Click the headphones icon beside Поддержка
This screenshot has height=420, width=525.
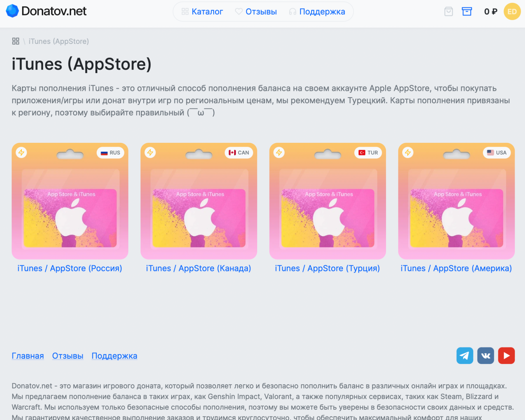click(x=293, y=12)
